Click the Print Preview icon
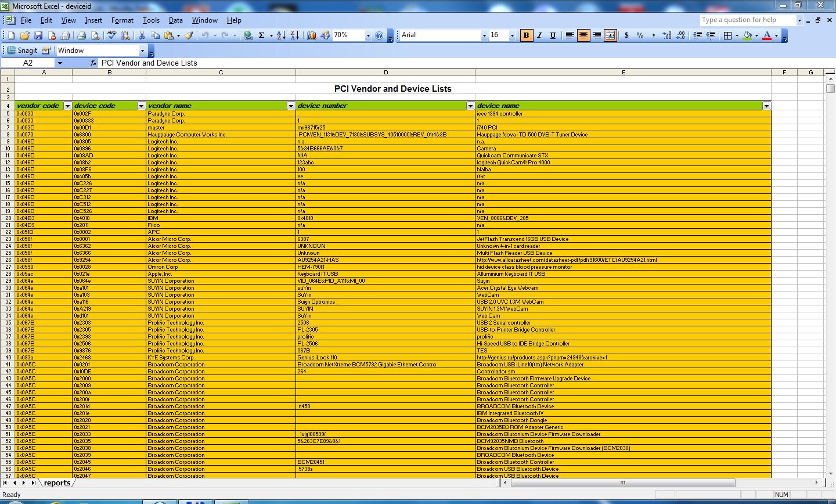This screenshot has width=836, height=504. tap(95, 35)
